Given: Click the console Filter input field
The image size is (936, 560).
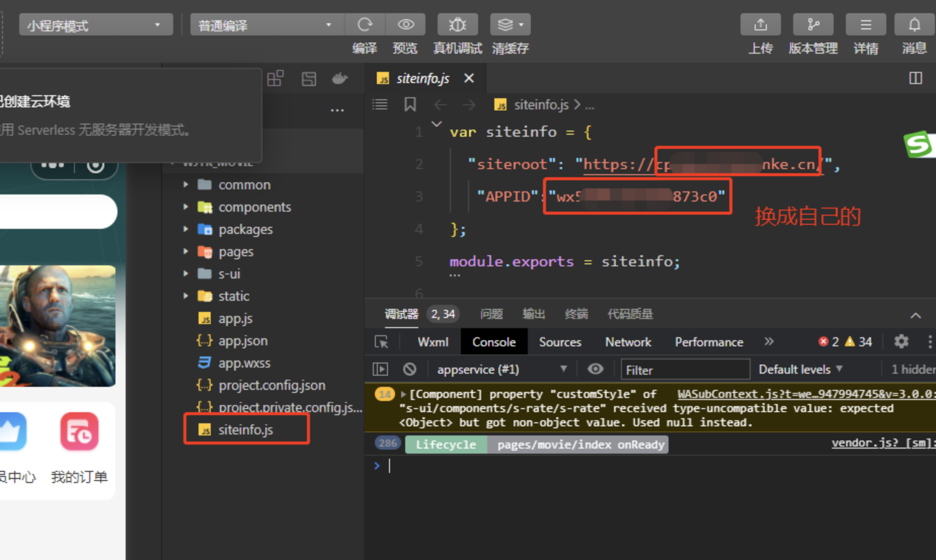Looking at the screenshot, I should click(x=685, y=370).
